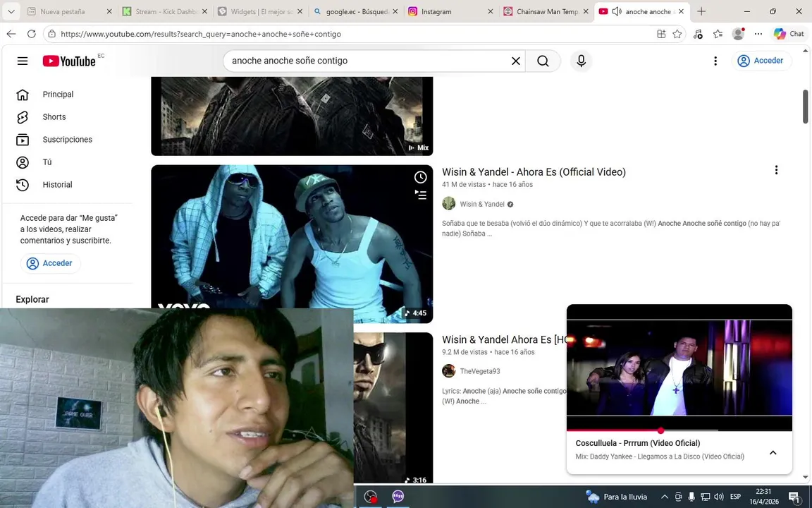Add Ahora Es video to Watch Later
The image size is (812, 508).
tap(421, 177)
